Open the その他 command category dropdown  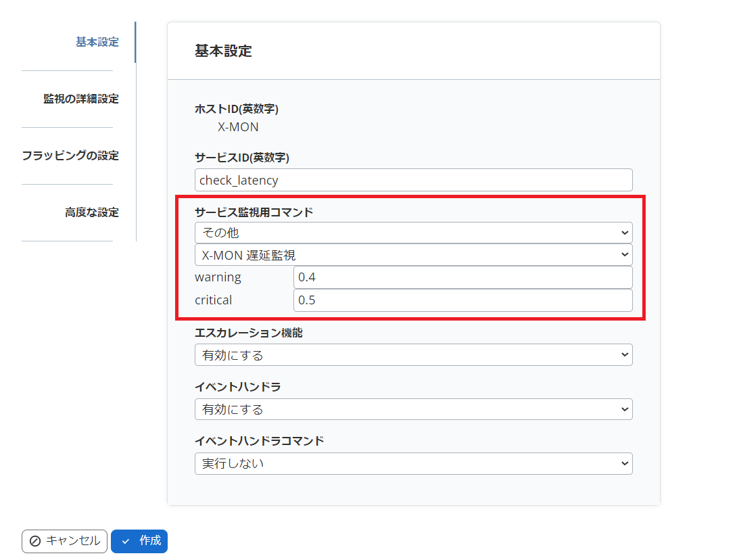[413, 233]
